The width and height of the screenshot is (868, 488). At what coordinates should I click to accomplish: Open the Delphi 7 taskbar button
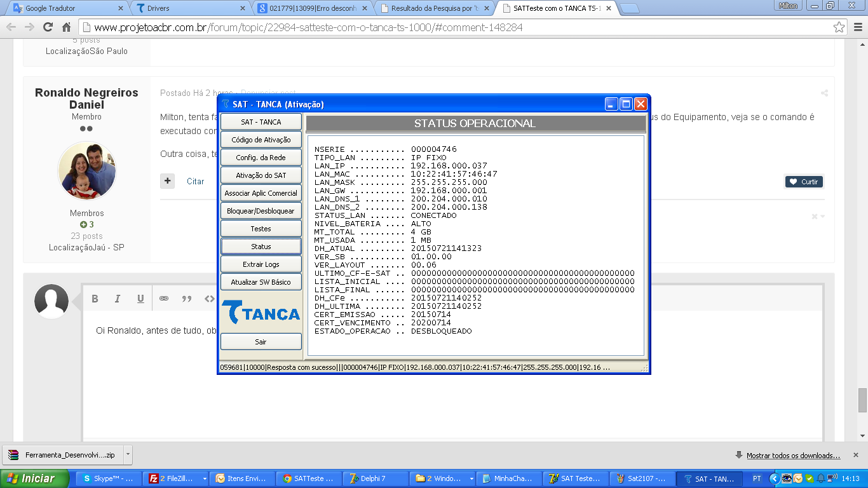pos(374,478)
